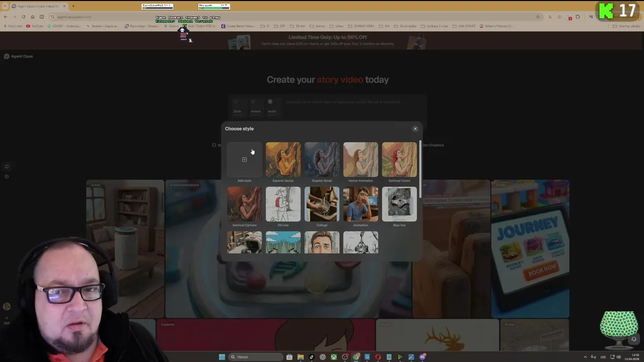Click the taskbar Hledat search box
Viewport: 644px width, 362px height.
(256, 357)
